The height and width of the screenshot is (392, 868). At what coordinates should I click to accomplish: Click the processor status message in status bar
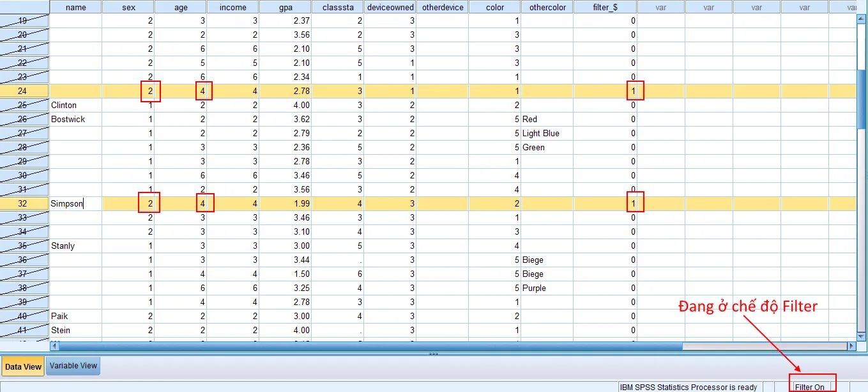[690, 387]
